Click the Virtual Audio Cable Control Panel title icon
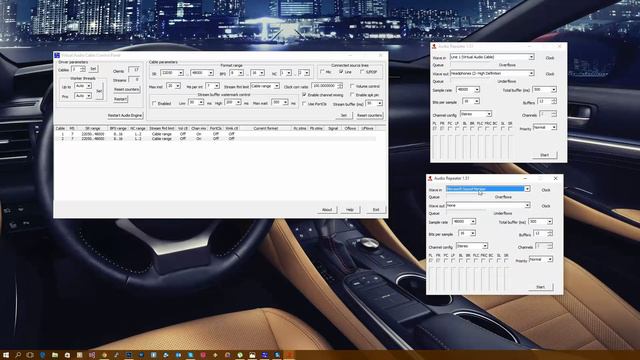 pos(57,55)
